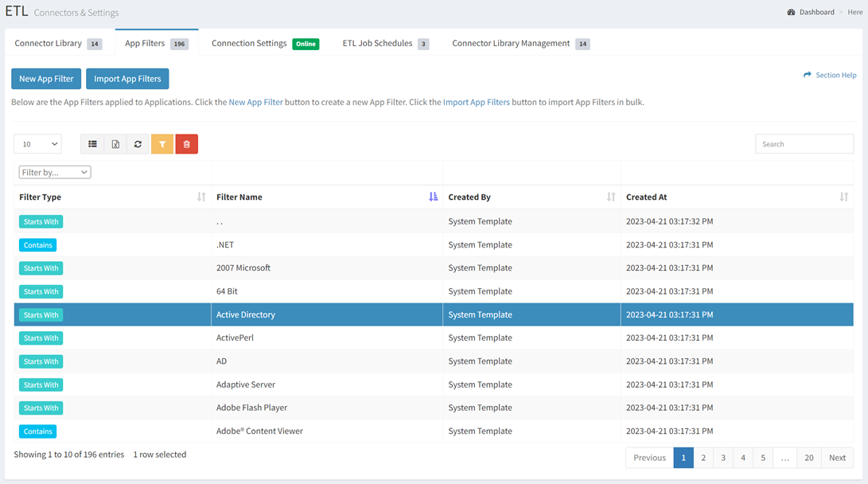Export table data via the Excel icon
The width and height of the screenshot is (868, 484).
pyautogui.click(x=116, y=143)
